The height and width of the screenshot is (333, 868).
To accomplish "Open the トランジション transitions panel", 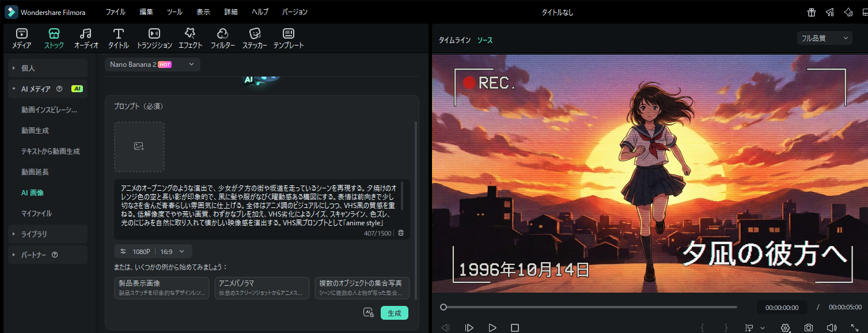I will (154, 38).
